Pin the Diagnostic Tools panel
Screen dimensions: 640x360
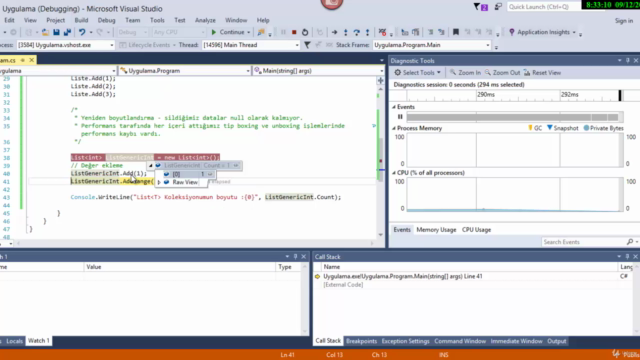point(627,60)
